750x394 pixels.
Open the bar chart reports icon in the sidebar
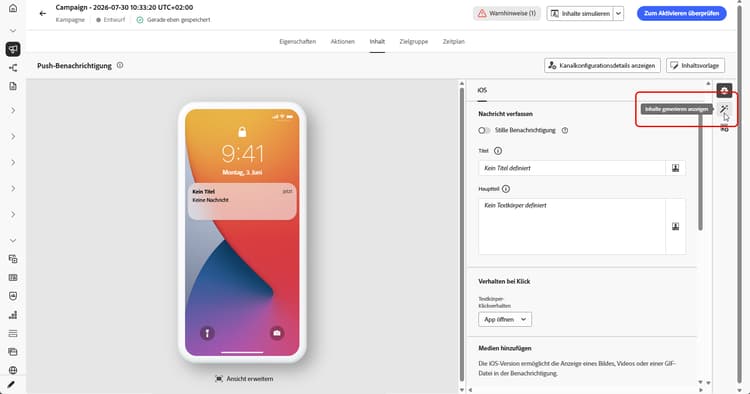(13, 315)
